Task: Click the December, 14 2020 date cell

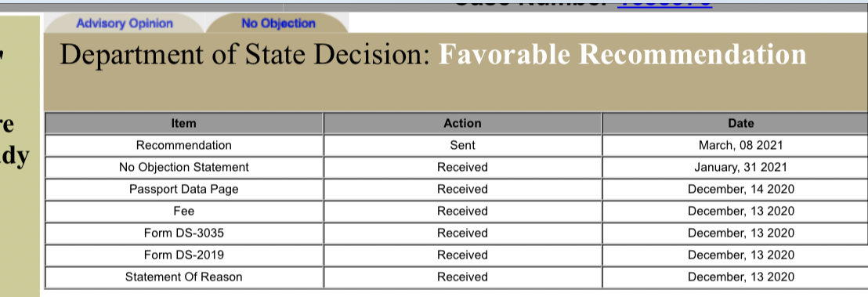Action: (740, 189)
